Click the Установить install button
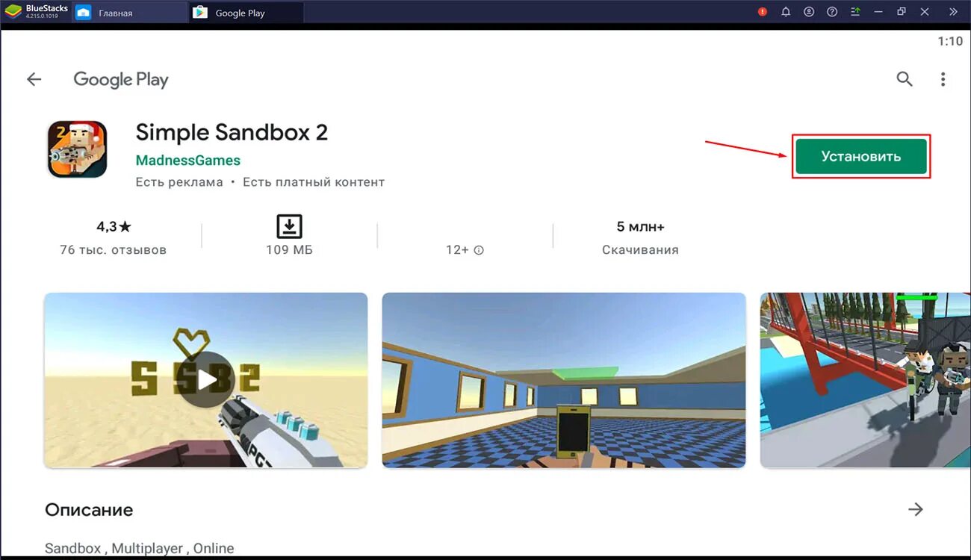The image size is (971, 560). coord(861,156)
